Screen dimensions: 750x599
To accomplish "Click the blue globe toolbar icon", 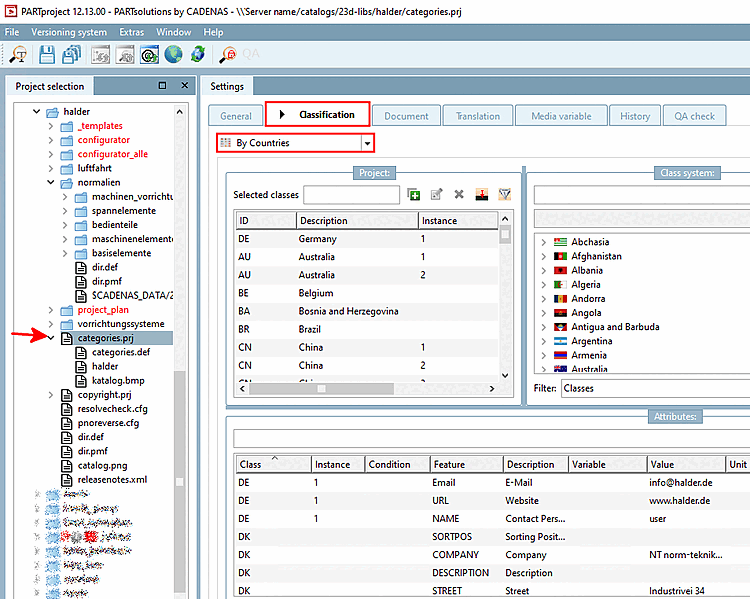I will [173, 54].
